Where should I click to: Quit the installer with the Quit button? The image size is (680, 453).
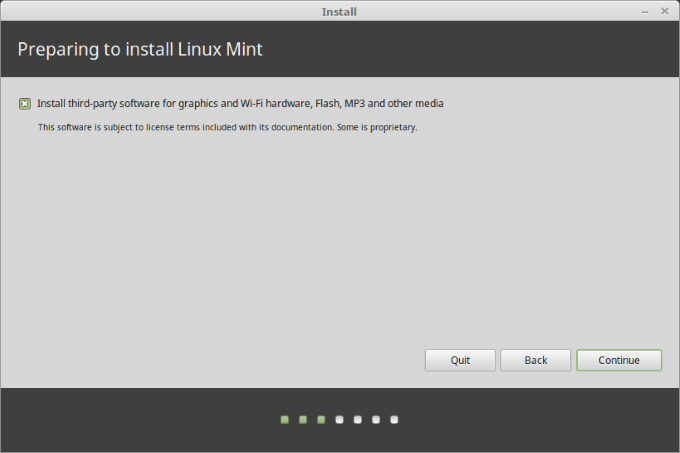coord(460,360)
